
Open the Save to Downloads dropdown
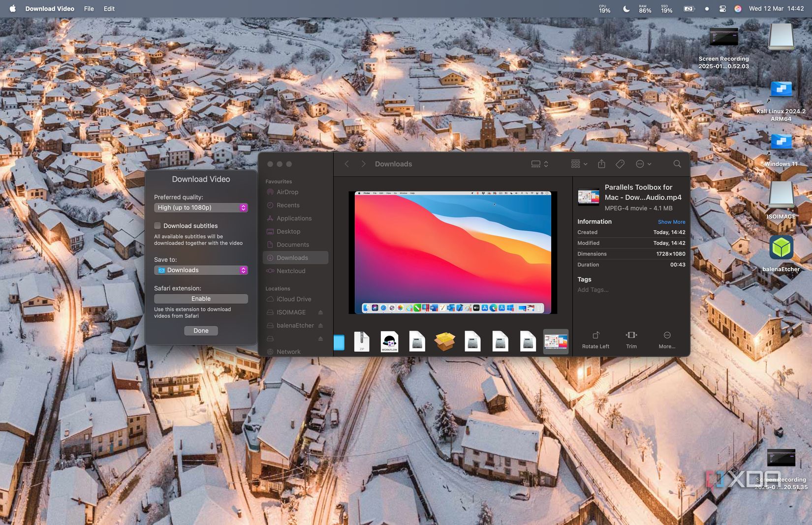point(201,270)
